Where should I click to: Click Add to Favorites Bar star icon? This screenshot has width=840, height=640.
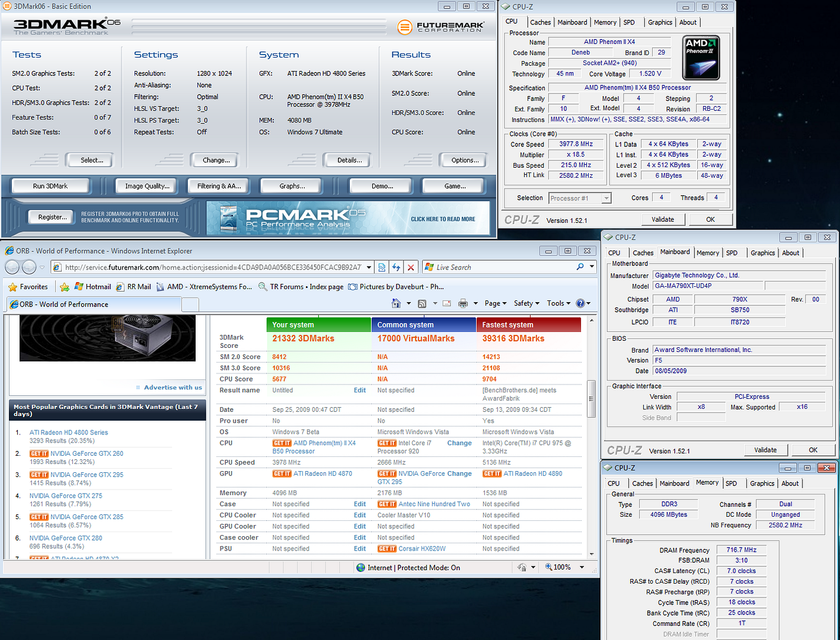pyautogui.click(x=64, y=287)
